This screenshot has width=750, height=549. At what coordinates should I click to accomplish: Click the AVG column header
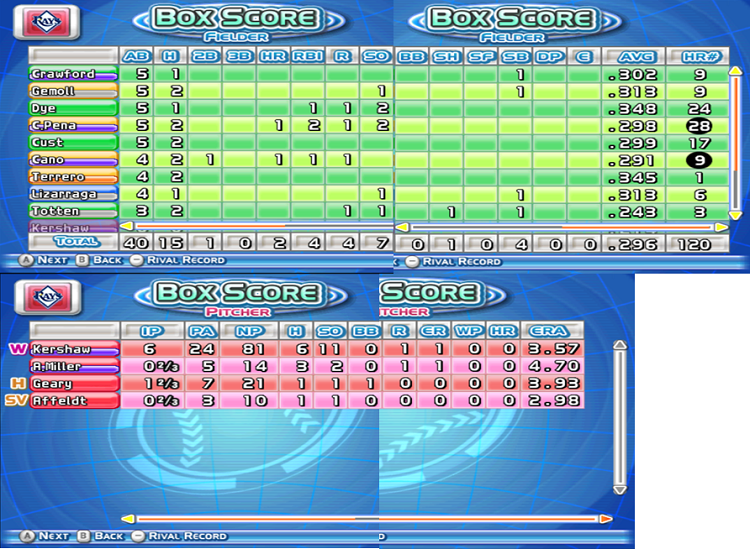pyautogui.click(x=633, y=56)
